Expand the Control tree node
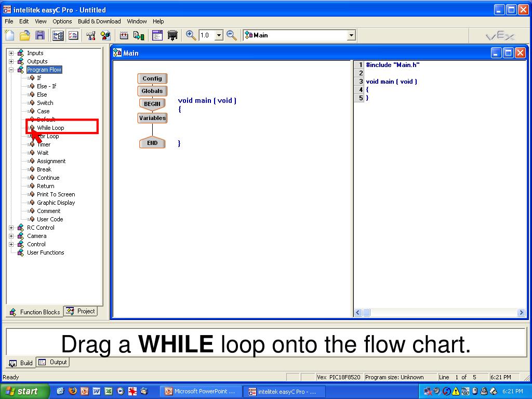Screen dimensions: 532x399 [11, 244]
